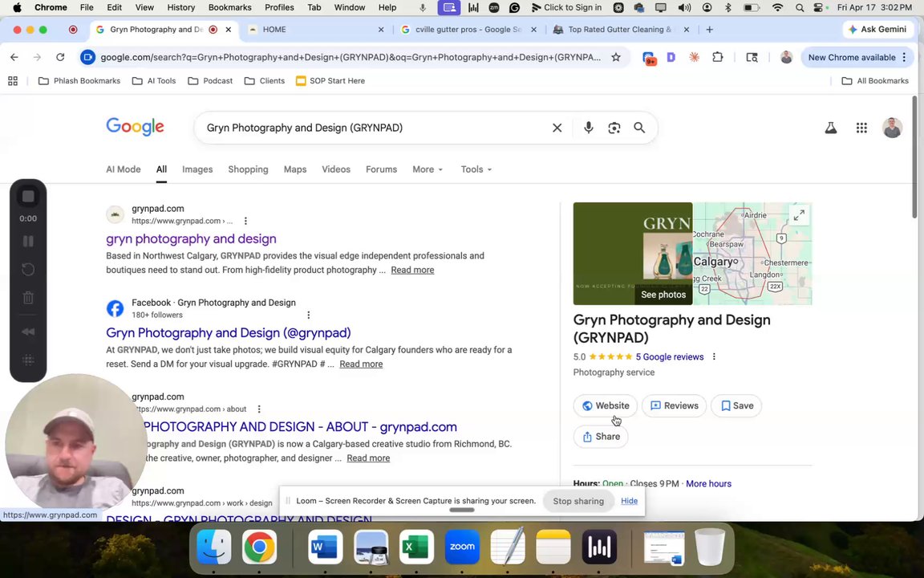Open the Clients bookmark folder

[265, 81]
